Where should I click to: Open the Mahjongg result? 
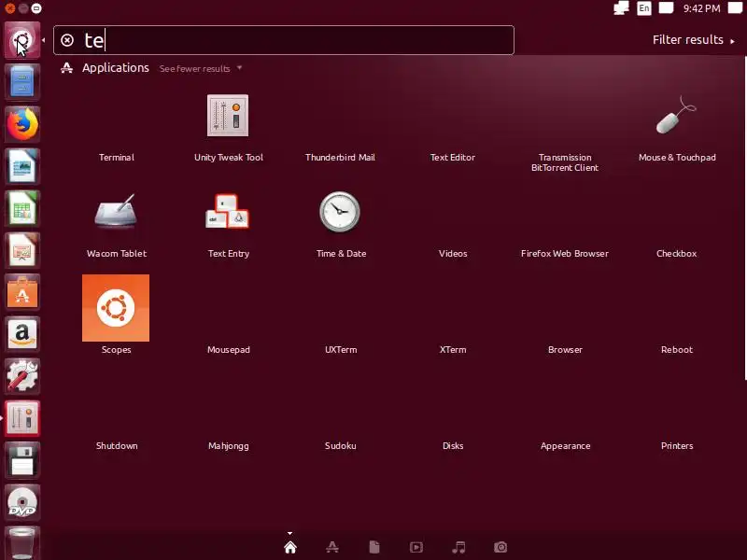coord(228,446)
